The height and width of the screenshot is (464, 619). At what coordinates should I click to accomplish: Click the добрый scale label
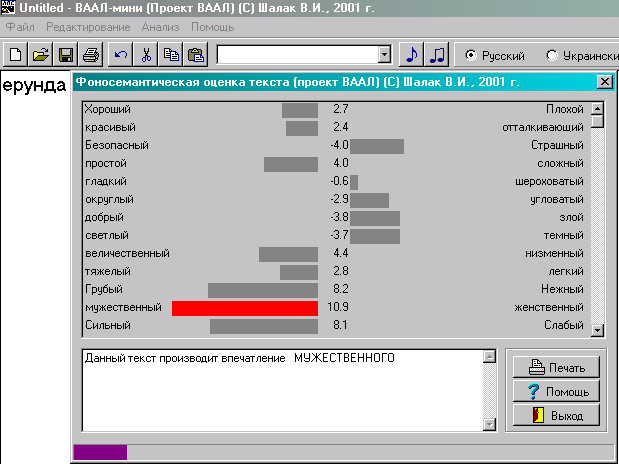pos(104,218)
